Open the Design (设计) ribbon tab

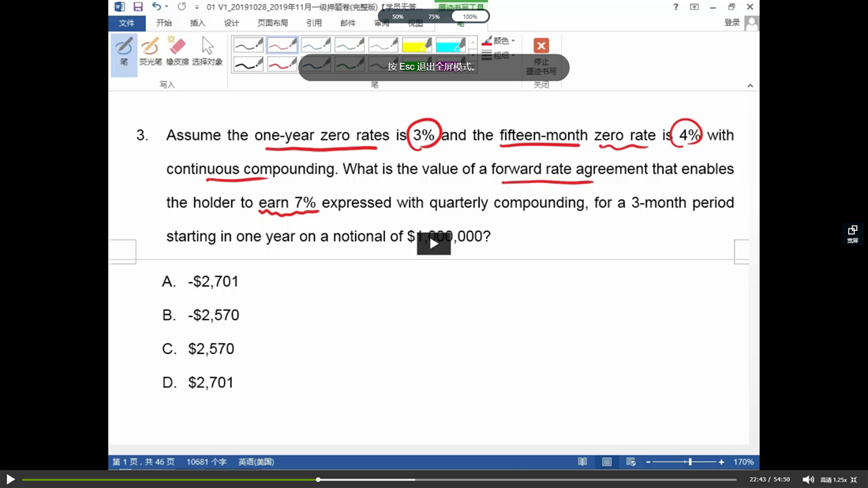[x=231, y=23]
